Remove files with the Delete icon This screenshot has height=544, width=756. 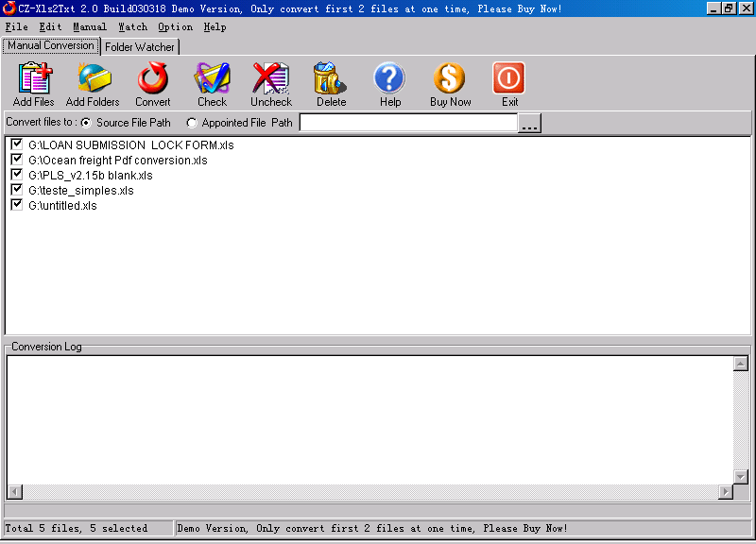[330, 78]
